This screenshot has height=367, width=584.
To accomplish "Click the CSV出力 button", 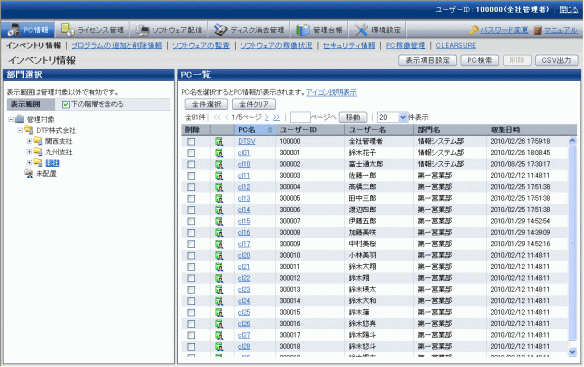I will pos(556,60).
